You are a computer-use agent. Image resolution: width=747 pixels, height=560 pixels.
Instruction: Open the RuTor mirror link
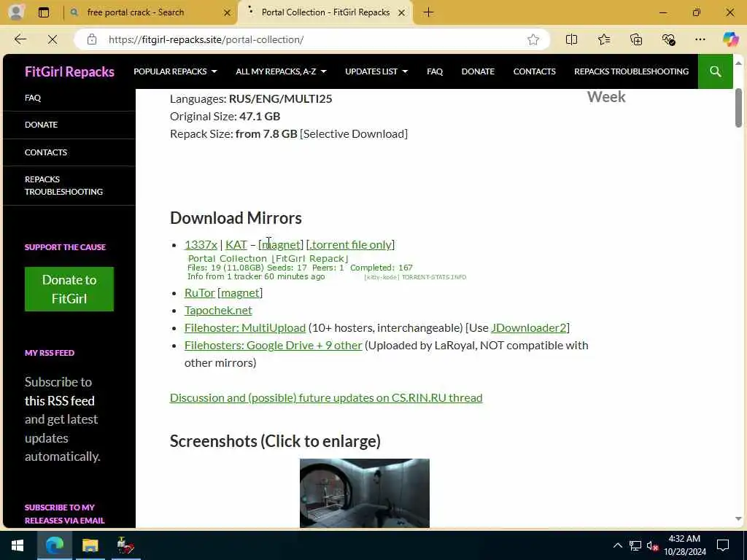click(x=200, y=293)
